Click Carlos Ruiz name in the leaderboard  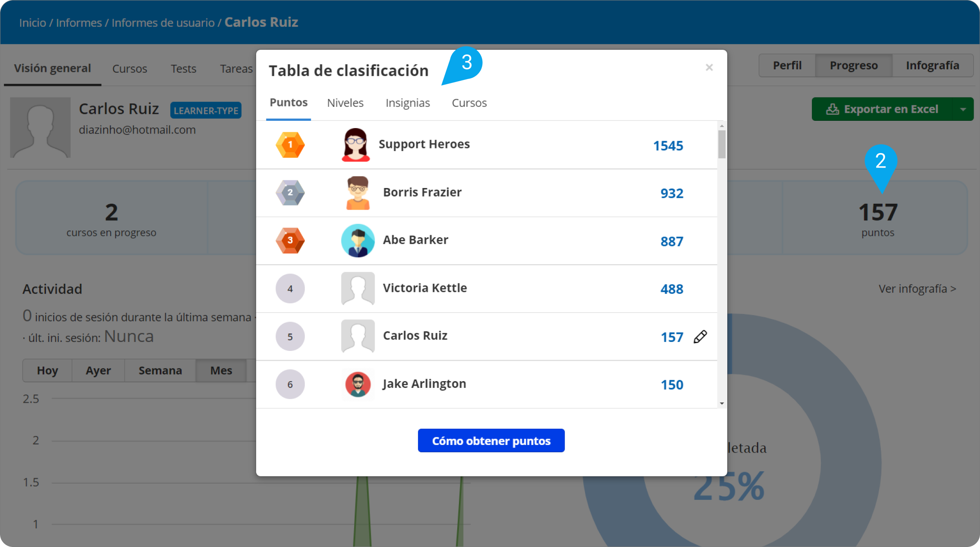(x=415, y=336)
